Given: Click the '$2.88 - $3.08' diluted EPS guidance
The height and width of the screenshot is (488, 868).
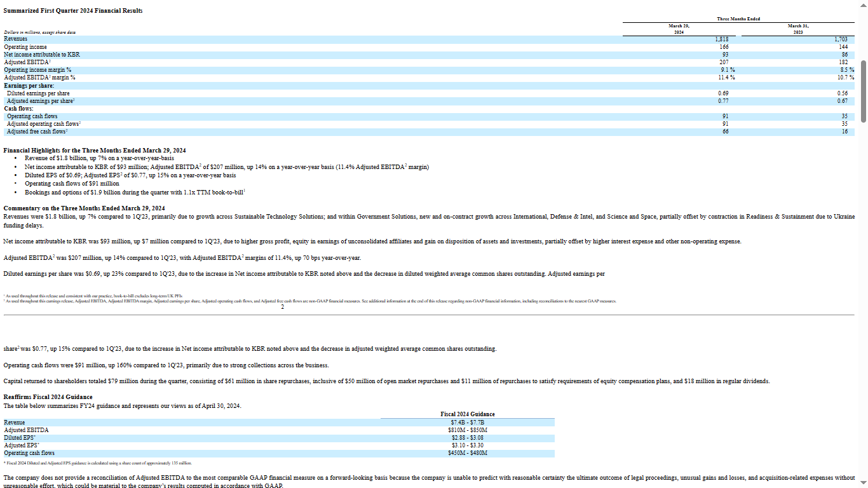Looking at the screenshot, I should click(x=468, y=438).
